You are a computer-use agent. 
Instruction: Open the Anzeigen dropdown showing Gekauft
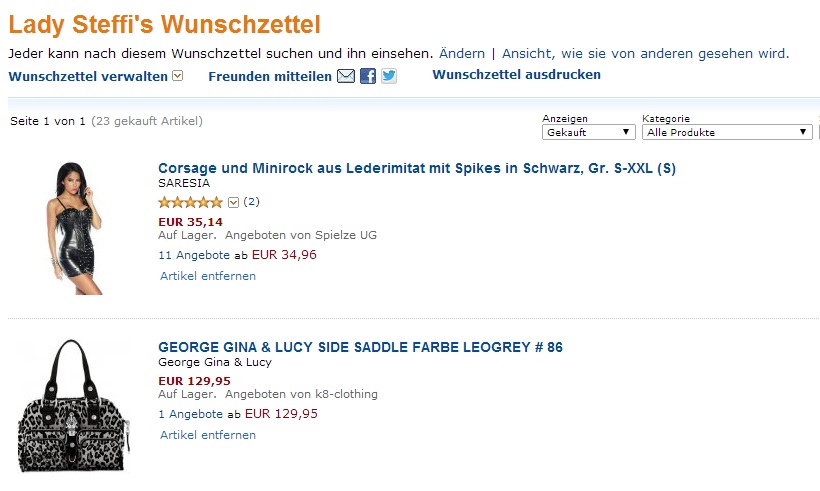pos(588,132)
